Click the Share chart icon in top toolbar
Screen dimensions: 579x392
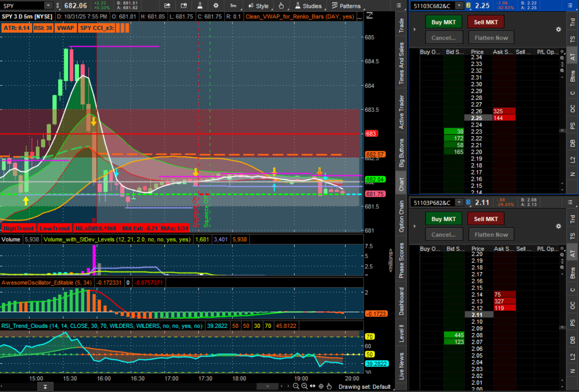pyautogui.click(x=167, y=5)
